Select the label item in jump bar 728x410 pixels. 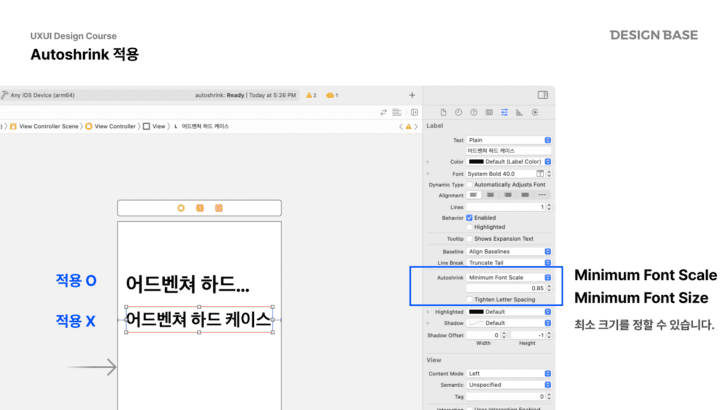tap(202, 126)
